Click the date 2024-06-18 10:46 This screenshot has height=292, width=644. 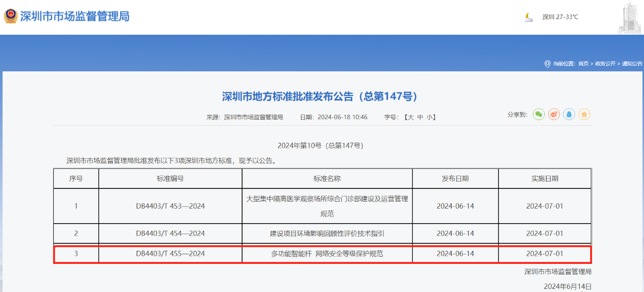pyautogui.click(x=342, y=117)
